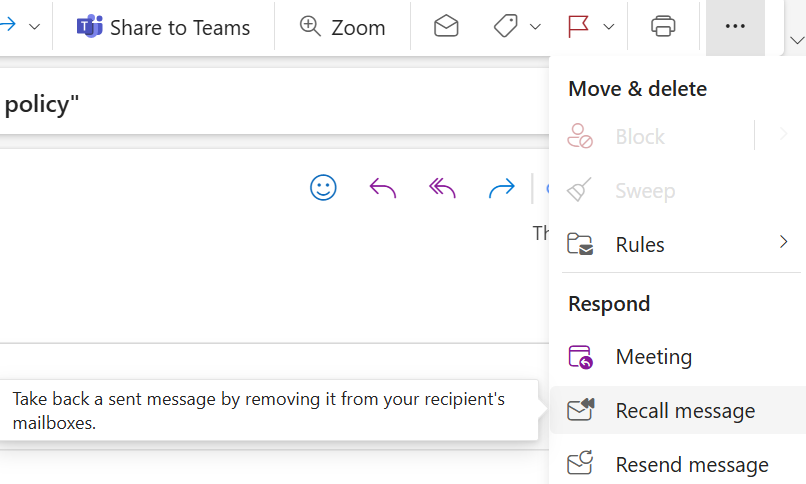This screenshot has height=484, width=806.
Task: Click the forward arrow in top toolbar
Action: 8,25
